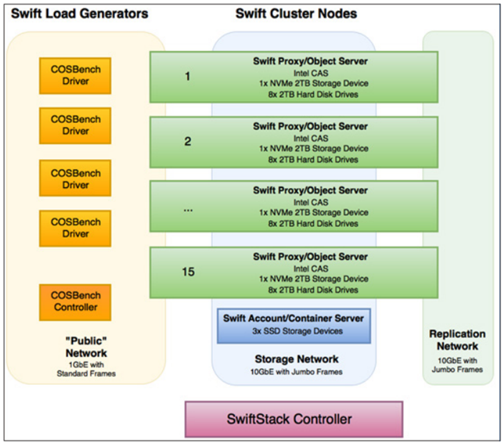Click '3x SSD Storage Devices' text
504x445 pixels.
(297, 331)
